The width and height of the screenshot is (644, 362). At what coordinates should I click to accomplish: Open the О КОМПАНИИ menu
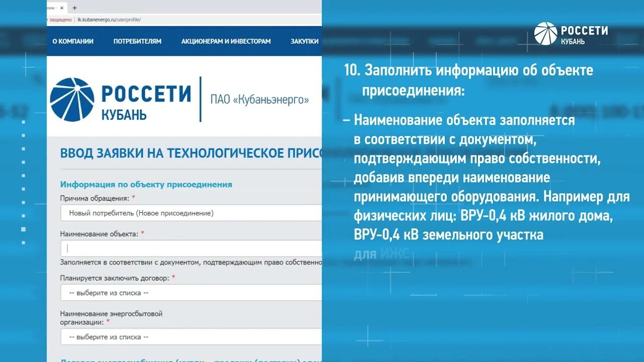click(x=73, y=41)
